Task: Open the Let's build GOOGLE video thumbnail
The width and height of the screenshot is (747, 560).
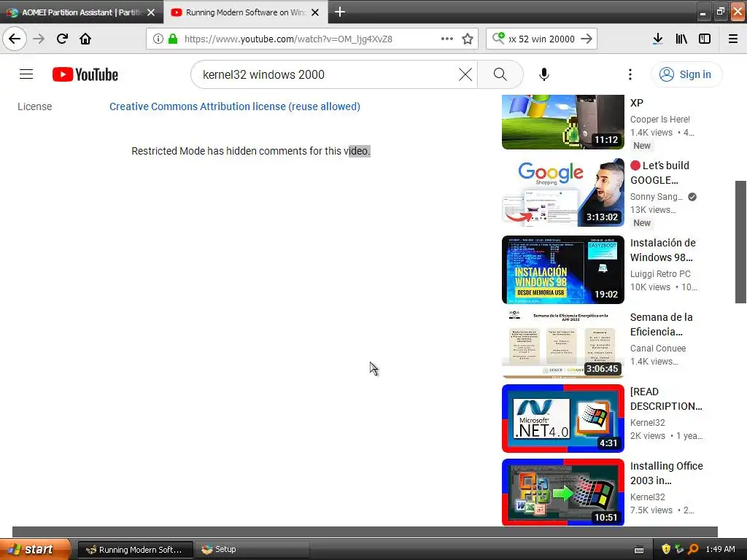Action: tap(562, 192)
